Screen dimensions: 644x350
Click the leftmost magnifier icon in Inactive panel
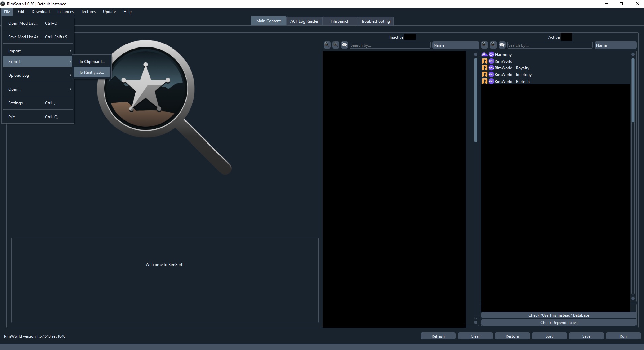pyautogui.click(x=327, y=45)
